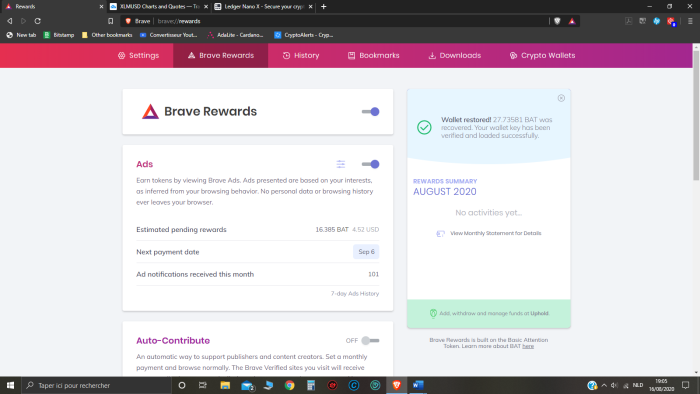Open the 7-day Ads History link
700x394 pixels.
[x=354, y=294]
